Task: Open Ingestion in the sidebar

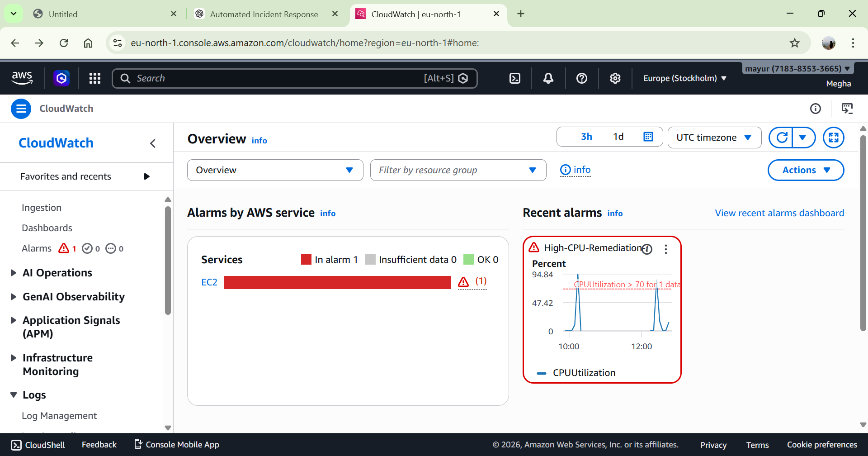Action: click(42, 208)
